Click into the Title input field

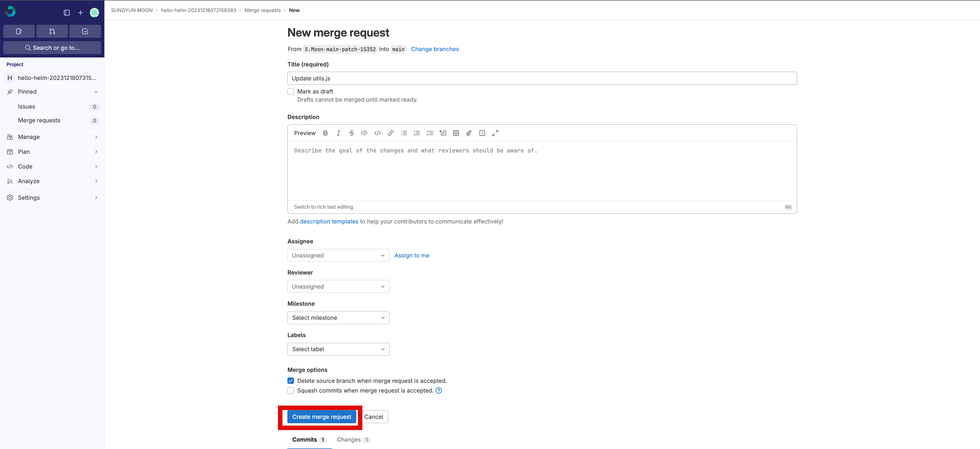(541, 78)
